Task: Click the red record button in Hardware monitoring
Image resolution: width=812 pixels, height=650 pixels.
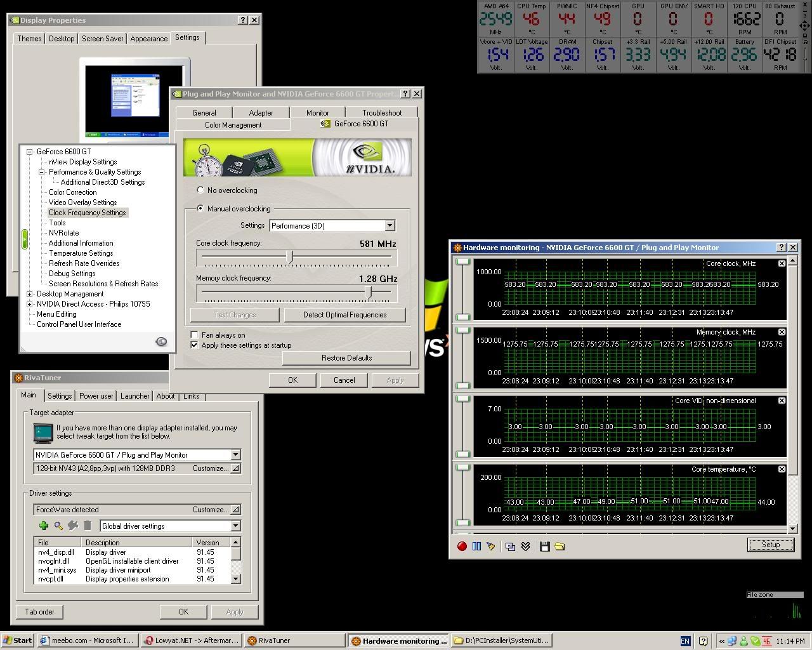Action: coord(462,547)
